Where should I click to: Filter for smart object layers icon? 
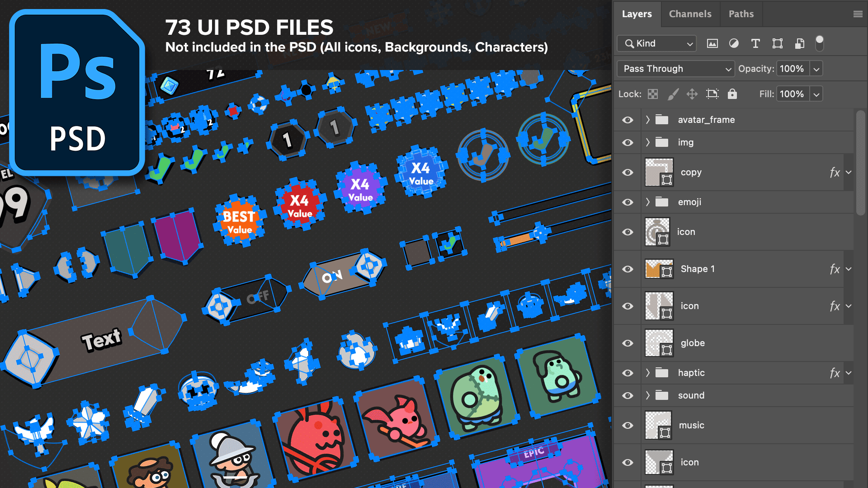click(799, 43)
